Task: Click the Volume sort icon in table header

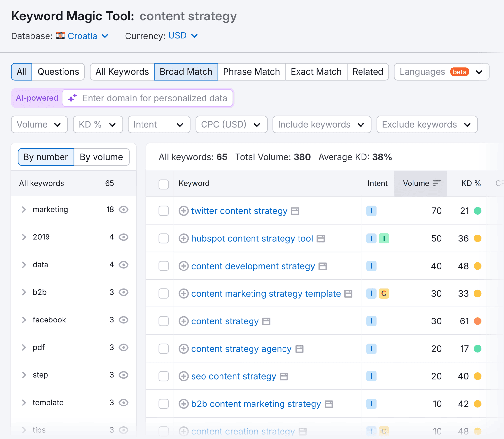Action: [437, 183]
